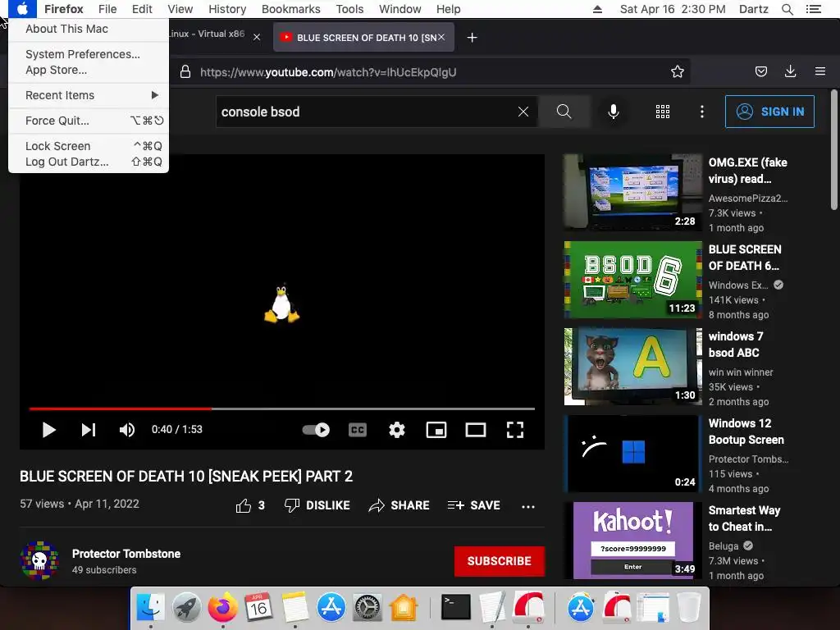Enter fullscreen video mode

coord(515,430)
